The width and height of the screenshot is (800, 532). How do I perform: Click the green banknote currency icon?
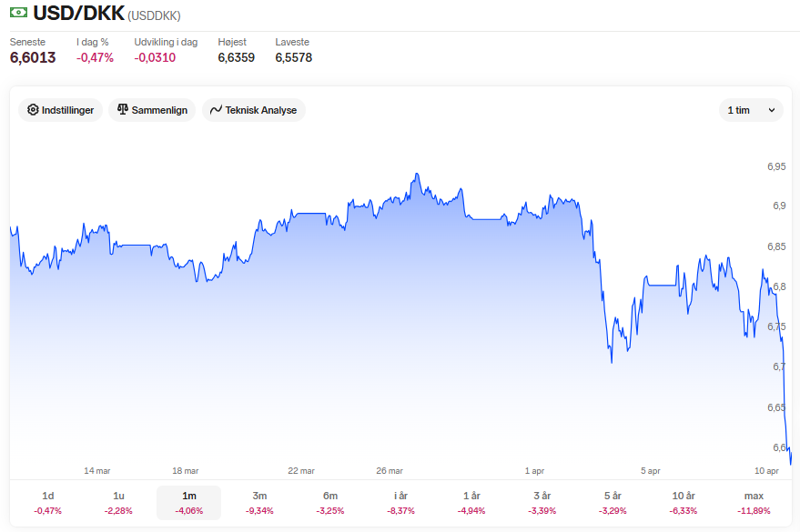coord(18,13)
